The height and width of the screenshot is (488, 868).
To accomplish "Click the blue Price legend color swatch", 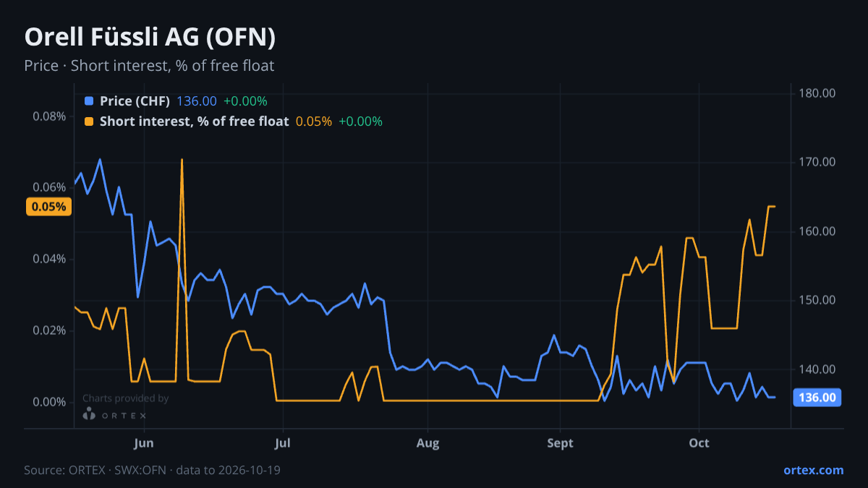I will [x=89, y=101].
